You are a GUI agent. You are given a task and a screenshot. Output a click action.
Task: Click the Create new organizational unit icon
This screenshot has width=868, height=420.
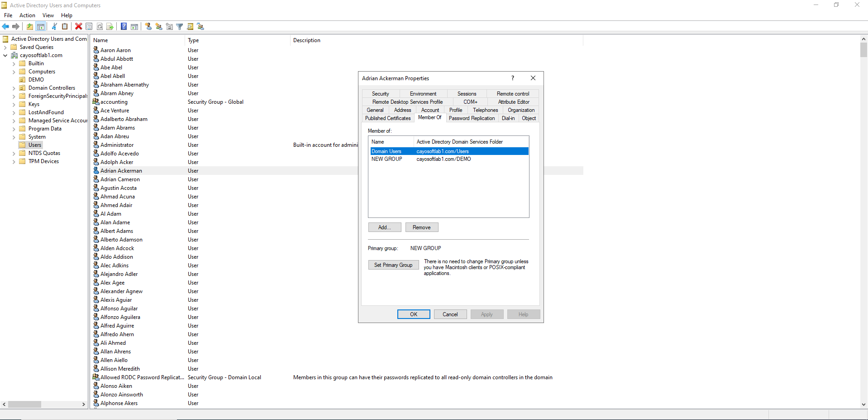point(169,26)
